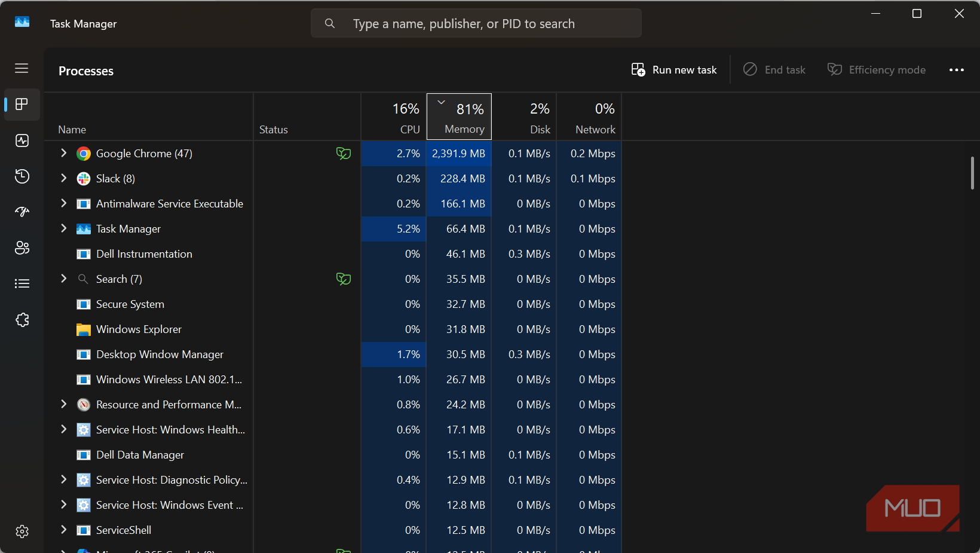Click the Google Chrome process icon
This screenshot has width=980, height=553.
tap(84, 154)
